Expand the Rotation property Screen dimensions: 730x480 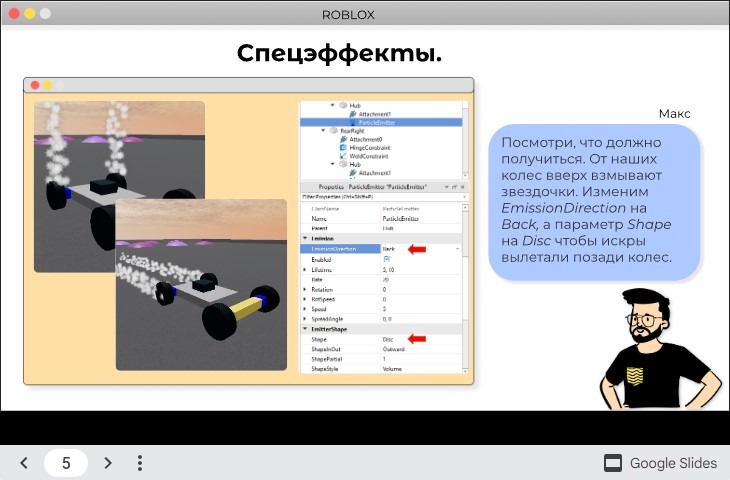tap(305, 290)
